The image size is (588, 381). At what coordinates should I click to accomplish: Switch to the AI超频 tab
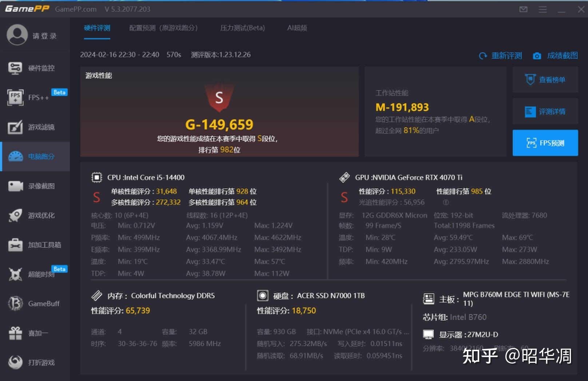tap(297, 28)
